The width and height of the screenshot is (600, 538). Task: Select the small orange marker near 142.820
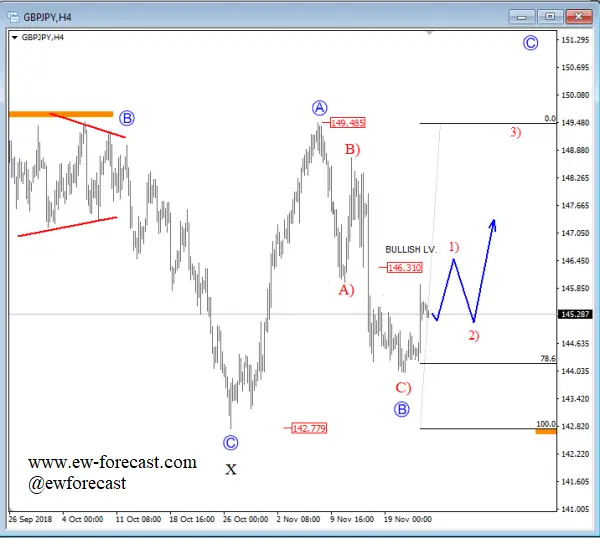coord(546,431)
